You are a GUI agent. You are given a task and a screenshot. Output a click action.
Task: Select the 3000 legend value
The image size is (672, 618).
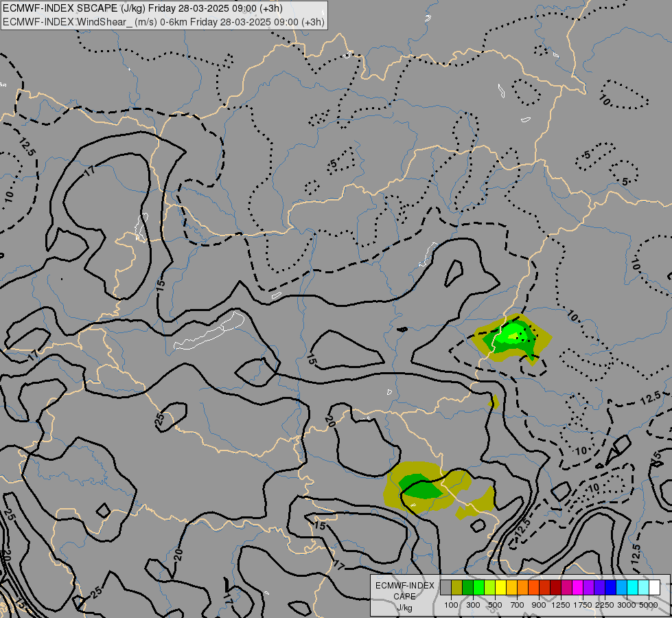pos(627,605)
